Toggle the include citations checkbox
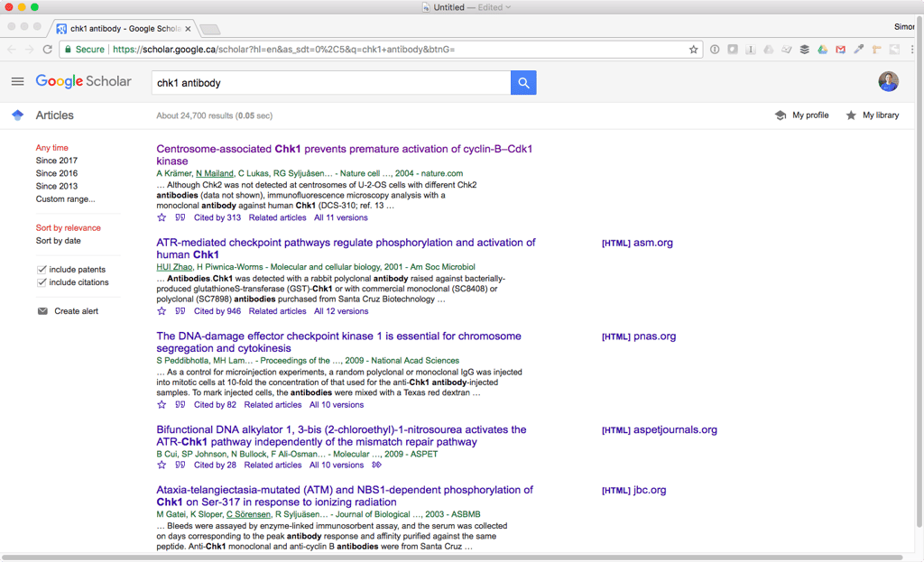 [42, 282]
